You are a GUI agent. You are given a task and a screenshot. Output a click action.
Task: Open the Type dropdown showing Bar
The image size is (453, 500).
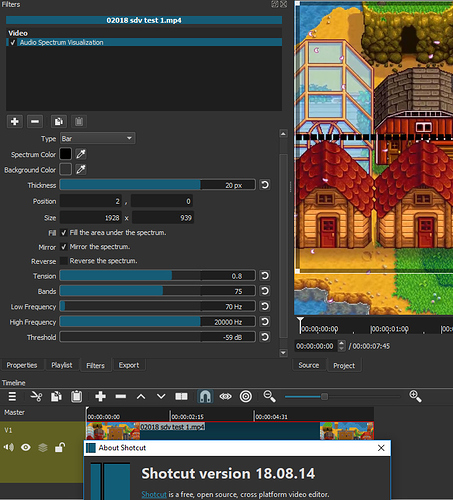click(97, 138)
